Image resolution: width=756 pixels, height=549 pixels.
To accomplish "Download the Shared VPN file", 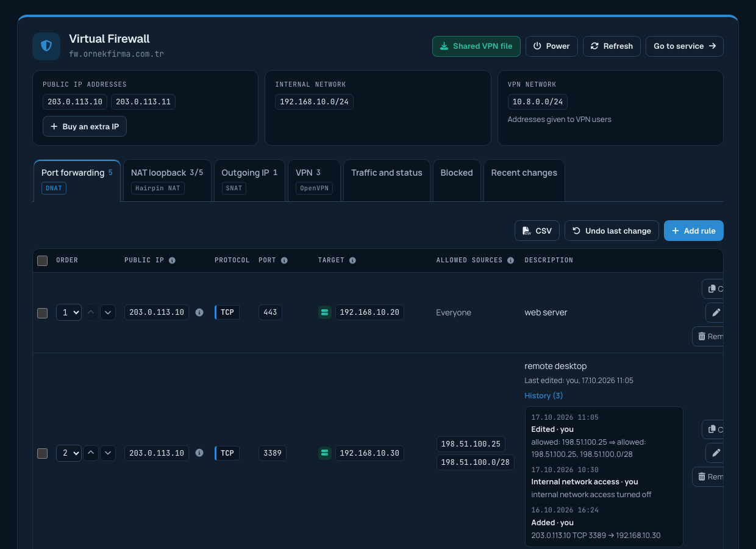I will click(476, 46).
